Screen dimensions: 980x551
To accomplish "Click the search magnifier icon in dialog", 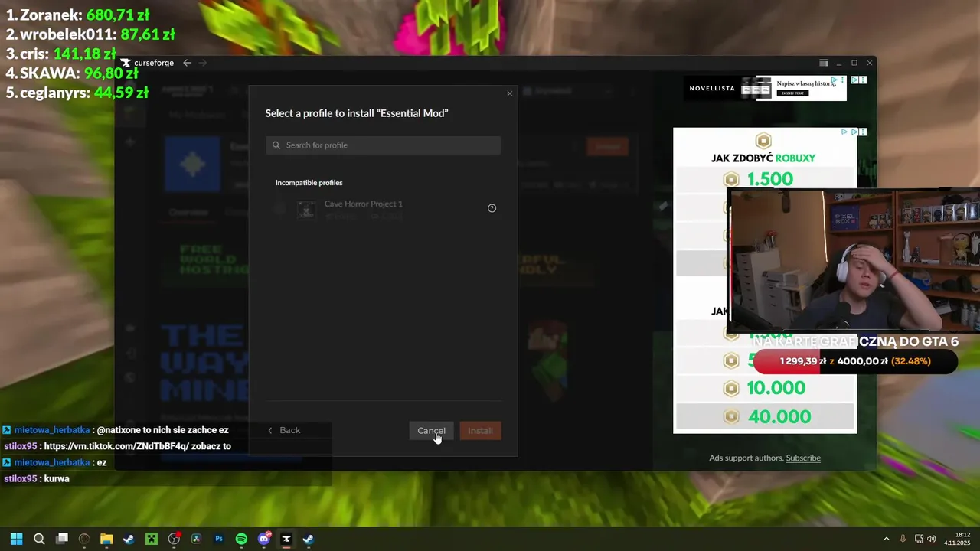I will tap(276, 145).
